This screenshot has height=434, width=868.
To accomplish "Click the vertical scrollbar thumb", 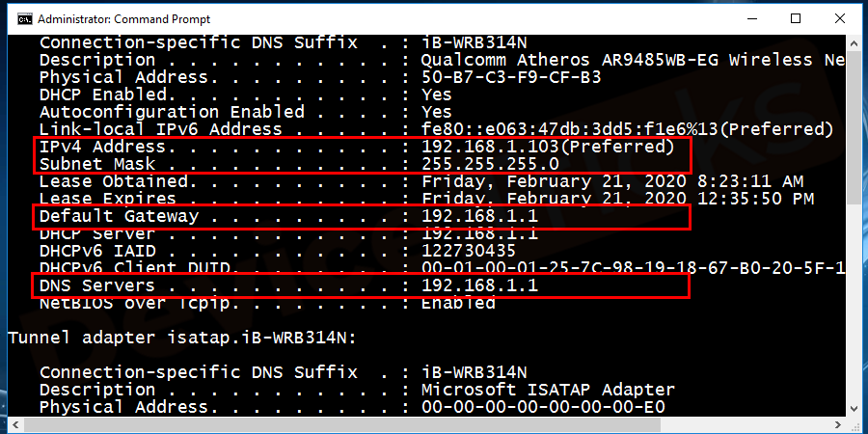I will pyautogui.click(x=854, y=126).
